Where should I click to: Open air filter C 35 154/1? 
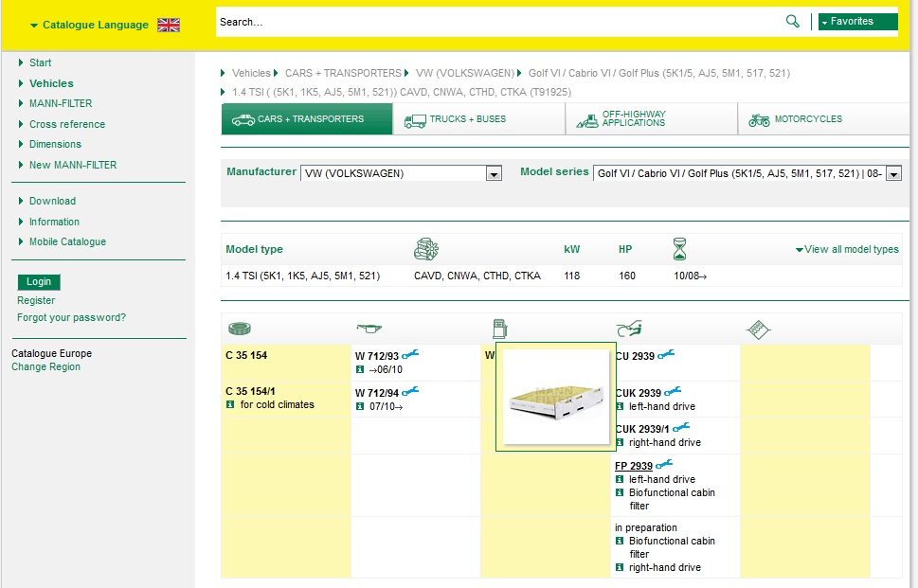point(250,391)
